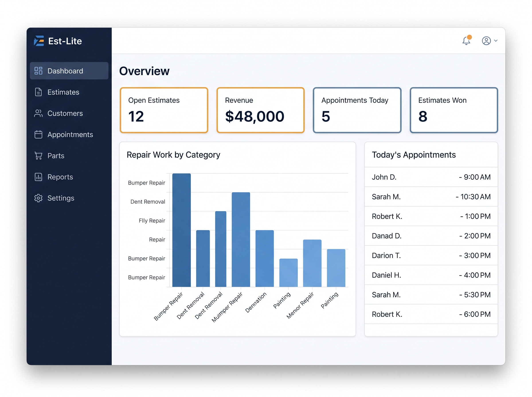Viewport: 532px width, 397px height.
Task: Click the Appointments Today card
Action: coord(357,110)
